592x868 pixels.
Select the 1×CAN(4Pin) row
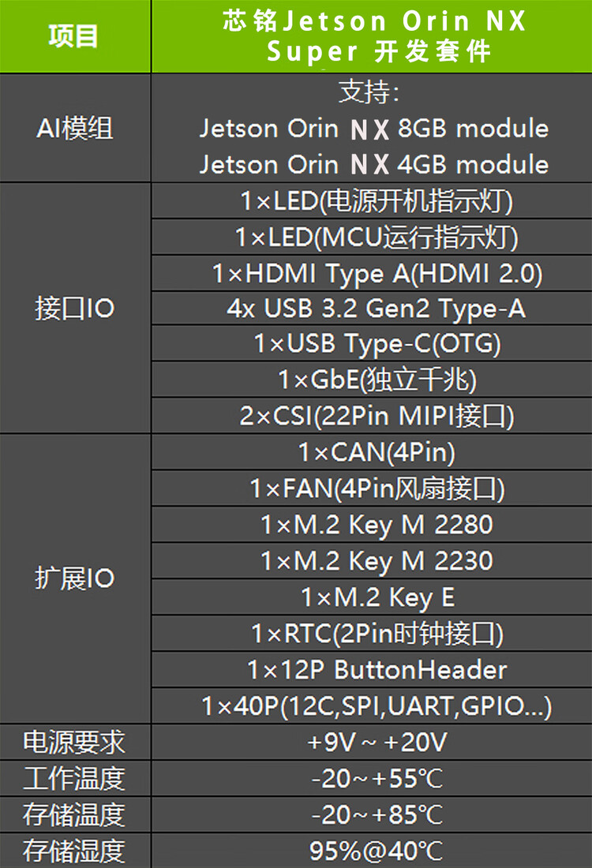tap(372, 451)
